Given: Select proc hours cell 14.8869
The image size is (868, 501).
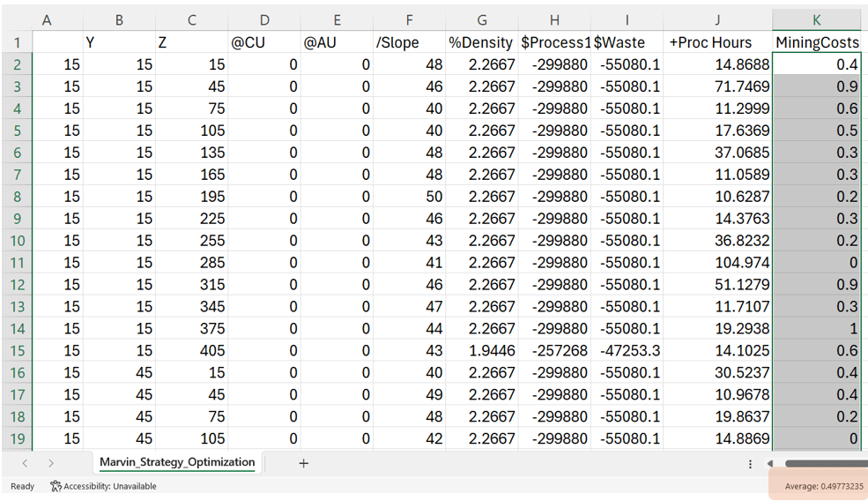Looking at the screenshot, I should [x=717, y=439].
